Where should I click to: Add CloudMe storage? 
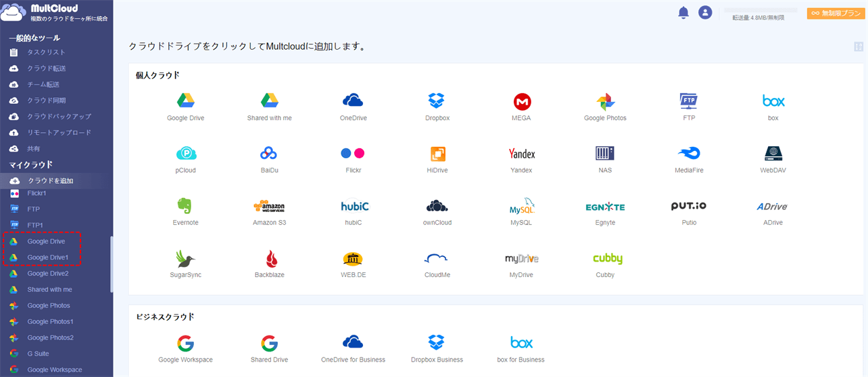pos(437,264)
